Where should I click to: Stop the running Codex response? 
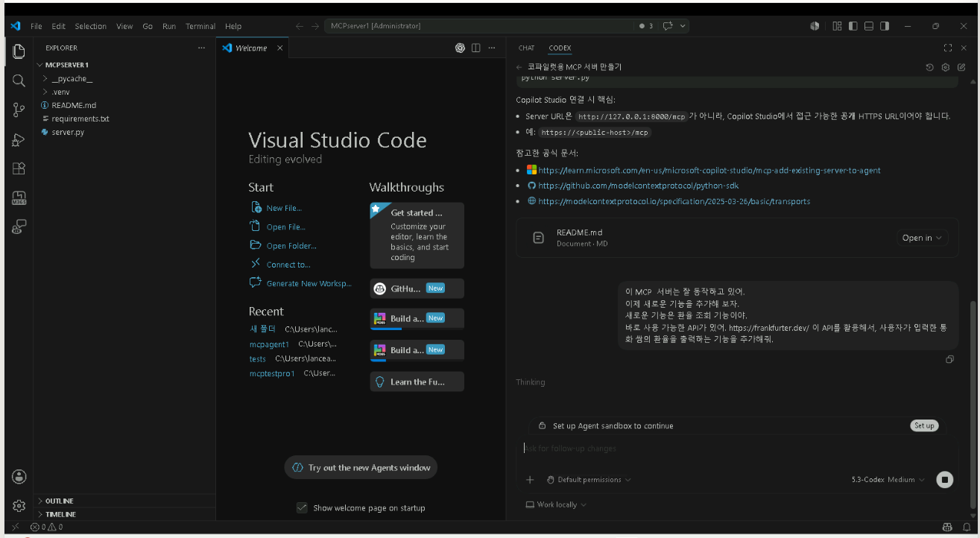(945, 480)
